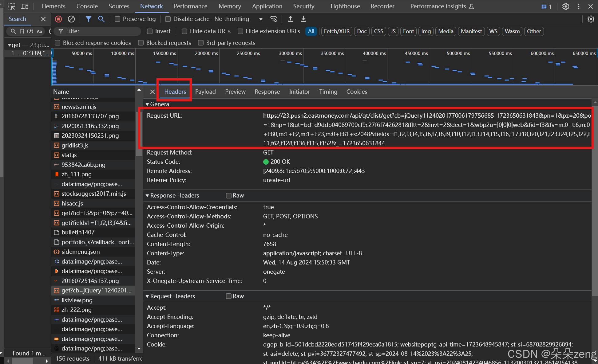Open DevTools settings gear
This screenshot has width=598, height=364.
tap(566, 6)
